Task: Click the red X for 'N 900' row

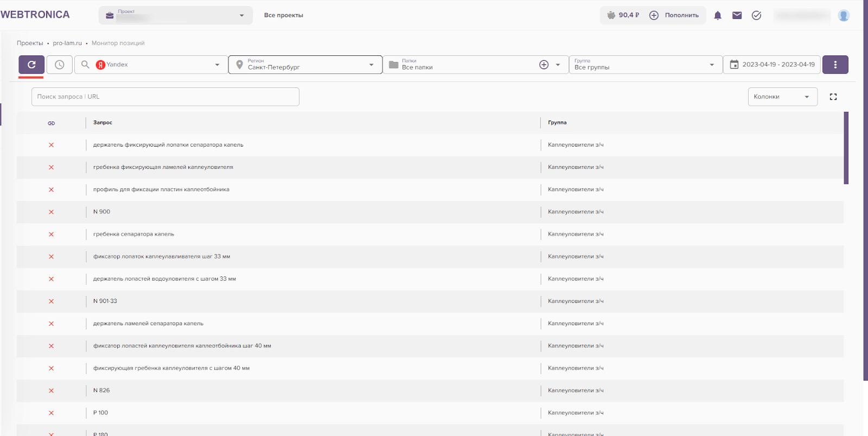Action: pos(52,212)
